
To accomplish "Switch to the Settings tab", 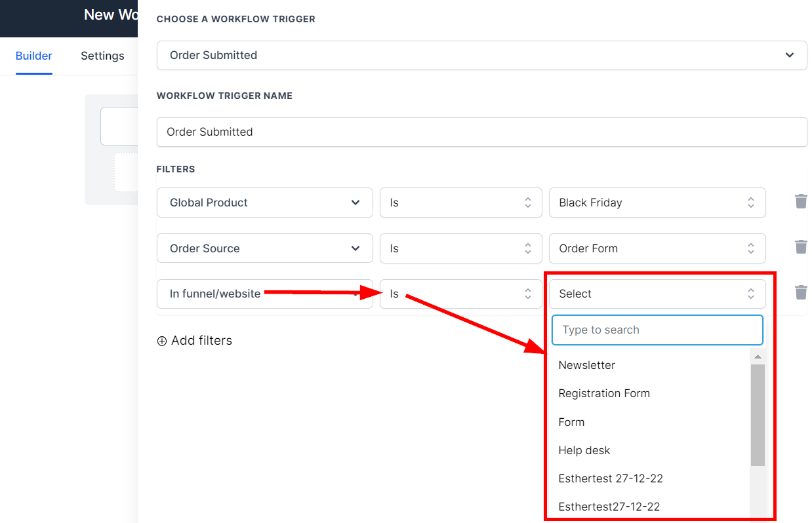I will click(x=102, y=56).
